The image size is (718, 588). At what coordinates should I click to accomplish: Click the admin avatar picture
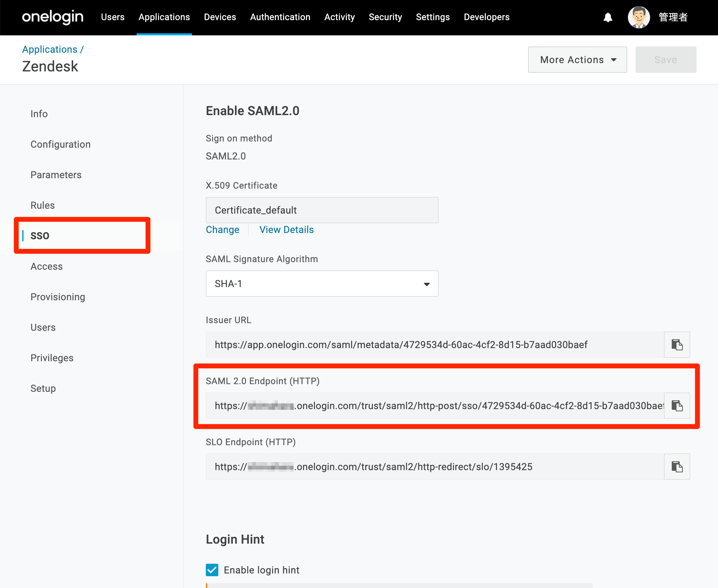pos(639,17)
